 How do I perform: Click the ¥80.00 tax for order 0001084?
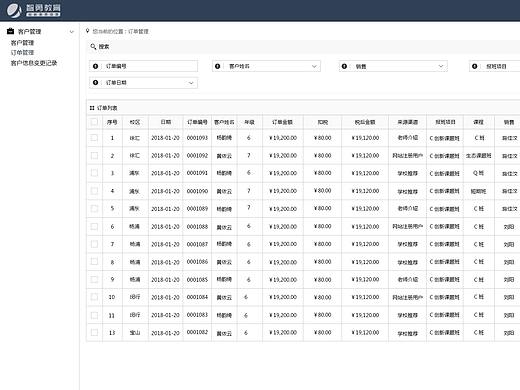(322, 297)
